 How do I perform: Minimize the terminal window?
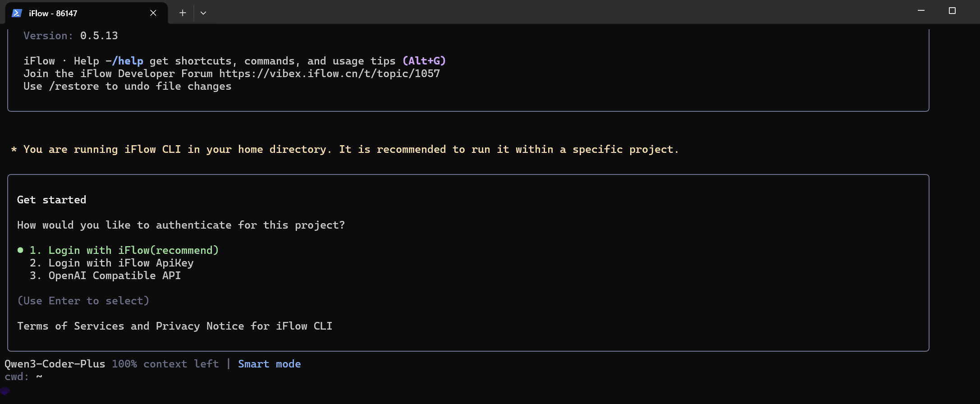click(921, 11)
